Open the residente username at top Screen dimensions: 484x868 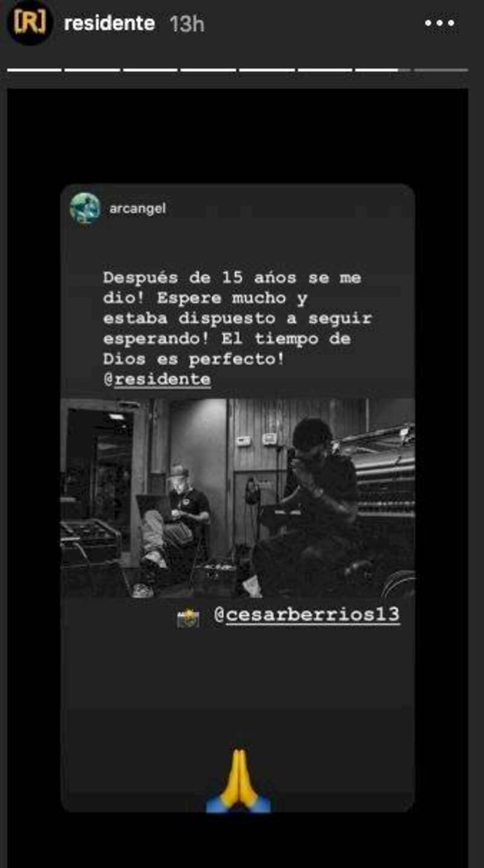pos(110,24)
